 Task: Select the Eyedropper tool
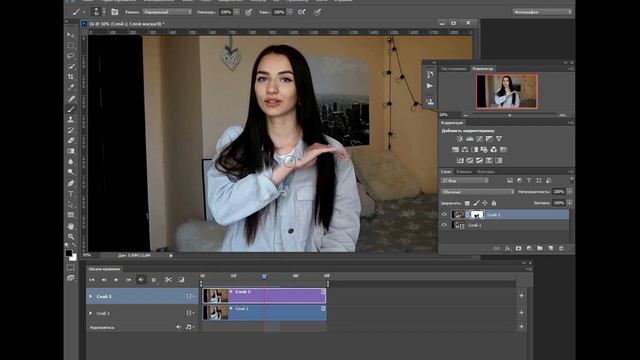[71, 87]
